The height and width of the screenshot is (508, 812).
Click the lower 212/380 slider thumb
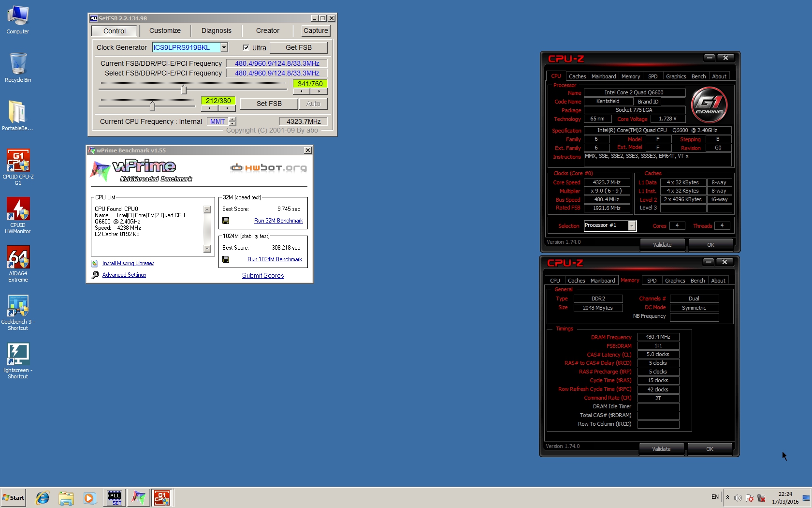(x=153, y=106)
